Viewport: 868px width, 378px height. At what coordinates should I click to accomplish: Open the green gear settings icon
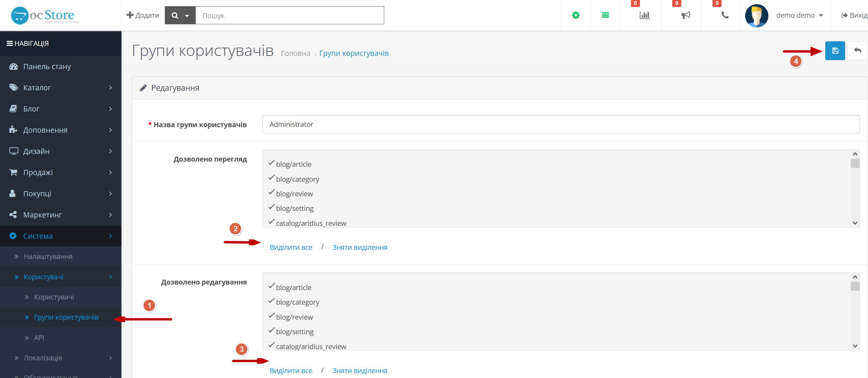tap(576, 15)
